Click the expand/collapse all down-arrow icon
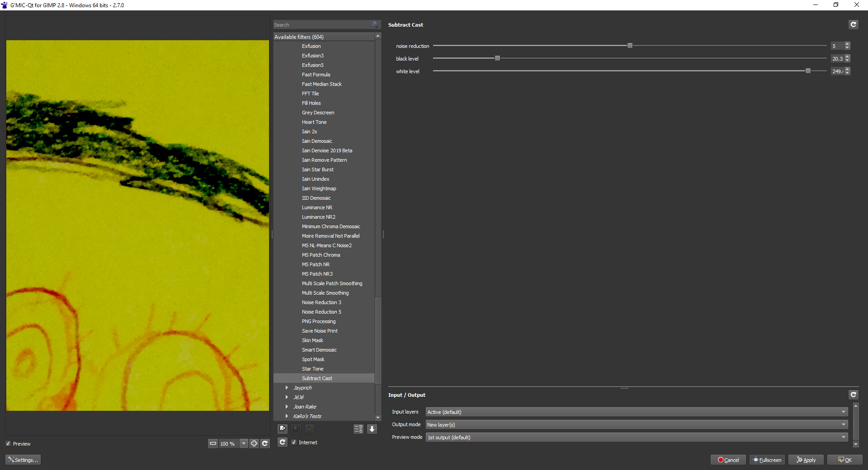The image size is (868, 470). (372, 429)
